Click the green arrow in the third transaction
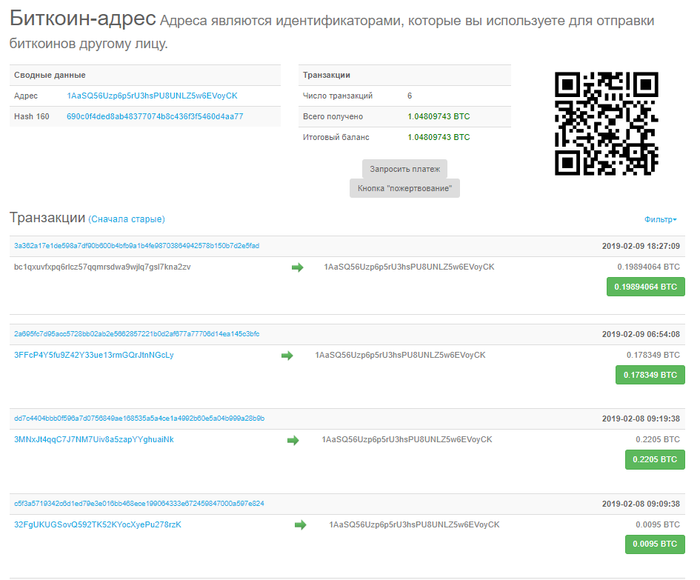The image size is (700, 580). click(x=293, y=440)
